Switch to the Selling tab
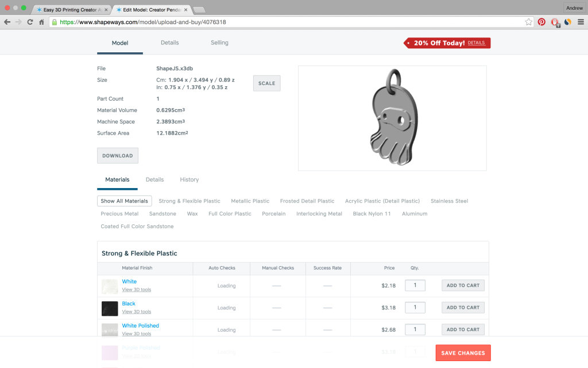588x368 pixels. (220, 43)
